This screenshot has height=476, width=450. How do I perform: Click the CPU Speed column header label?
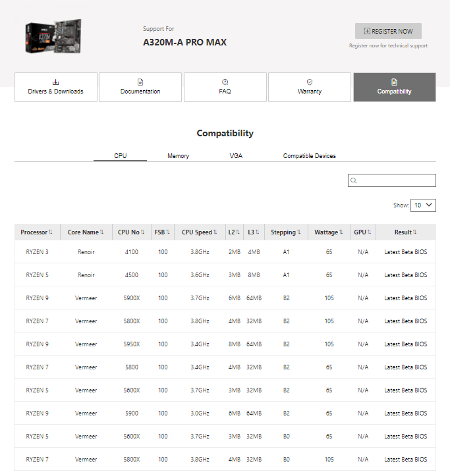click(x=196, y=232)
